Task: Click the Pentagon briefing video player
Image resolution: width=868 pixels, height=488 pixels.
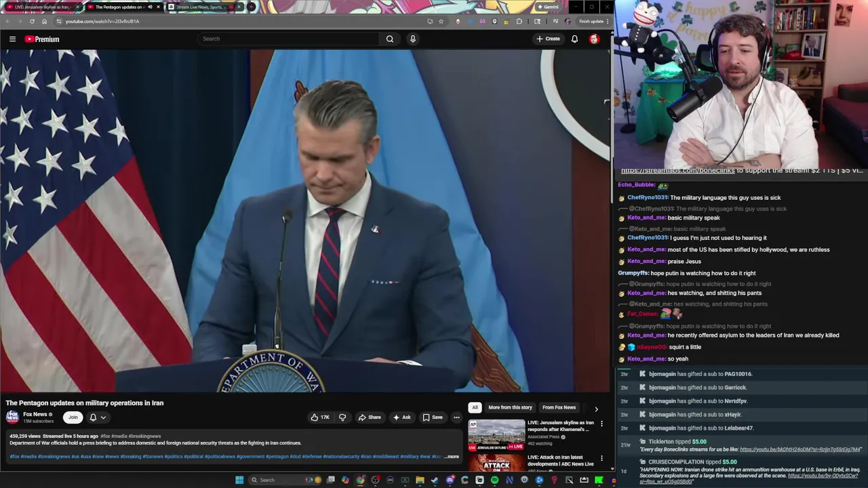Action: tap(305, 221)
